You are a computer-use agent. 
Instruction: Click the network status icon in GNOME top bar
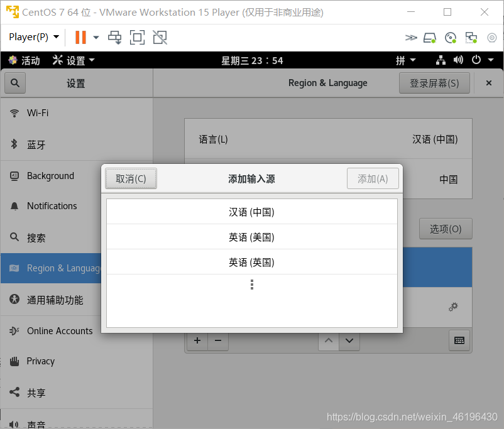click(441, 60)
